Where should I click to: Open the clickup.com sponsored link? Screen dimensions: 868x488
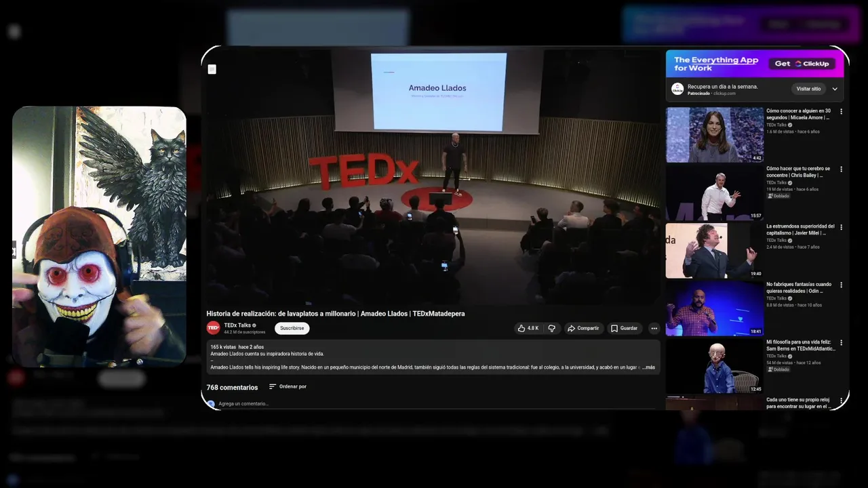click(724, 94)
